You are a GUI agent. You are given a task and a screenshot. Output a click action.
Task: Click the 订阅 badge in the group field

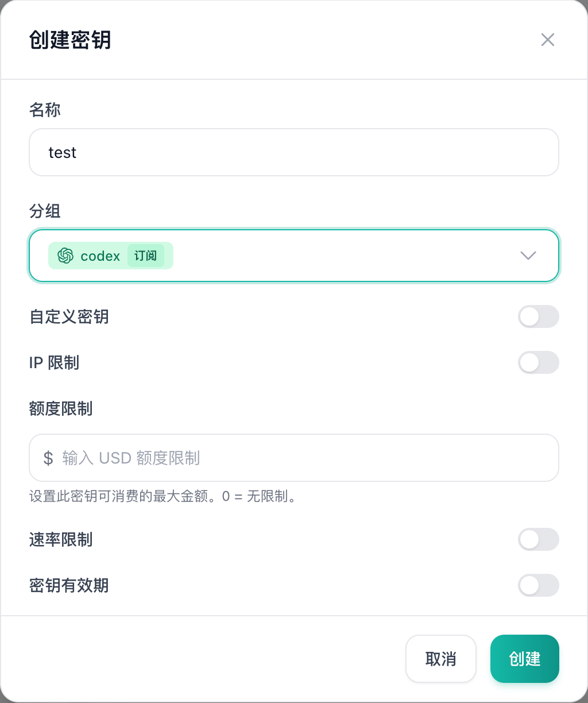point(146,256)
